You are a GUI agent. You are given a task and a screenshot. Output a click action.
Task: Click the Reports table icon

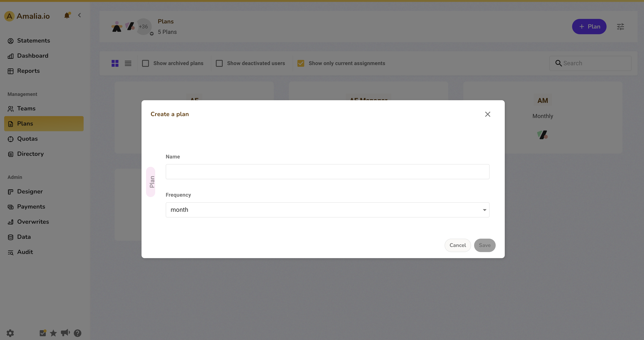coord(11,71)
